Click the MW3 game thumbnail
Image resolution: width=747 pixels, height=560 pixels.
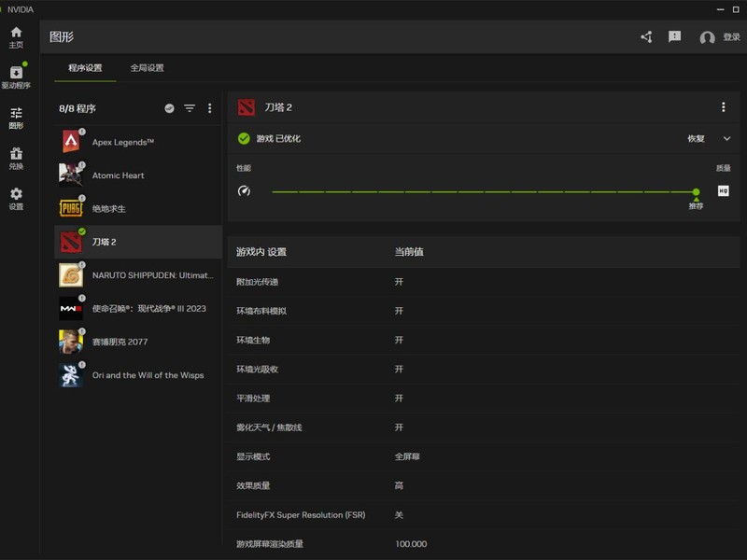[x=71, y=309]
